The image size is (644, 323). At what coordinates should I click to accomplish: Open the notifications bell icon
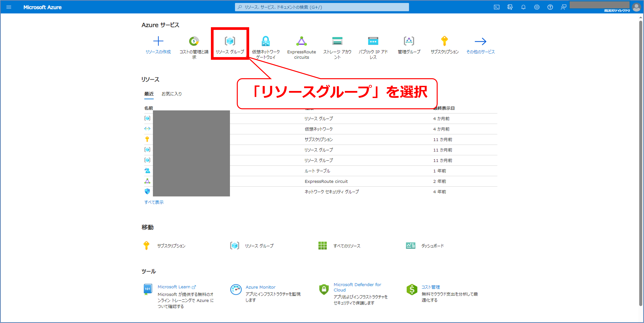point(523,7)
